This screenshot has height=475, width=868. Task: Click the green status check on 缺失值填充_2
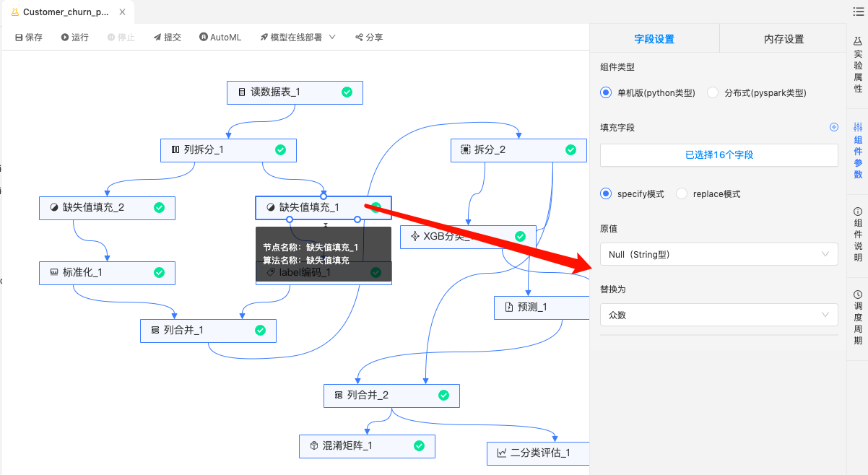click(159, 208)
